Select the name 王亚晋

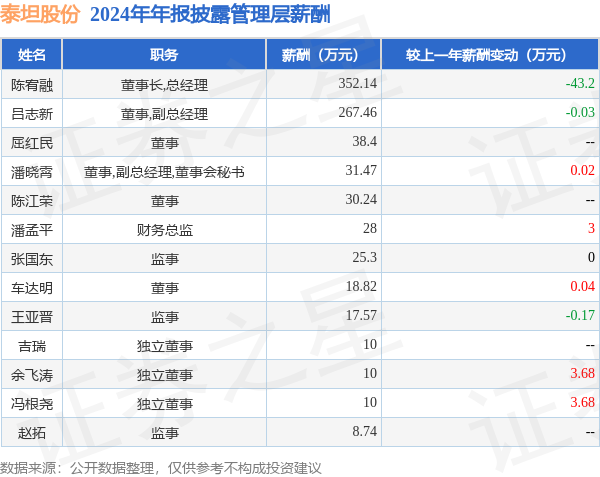[x=32, y=317]
